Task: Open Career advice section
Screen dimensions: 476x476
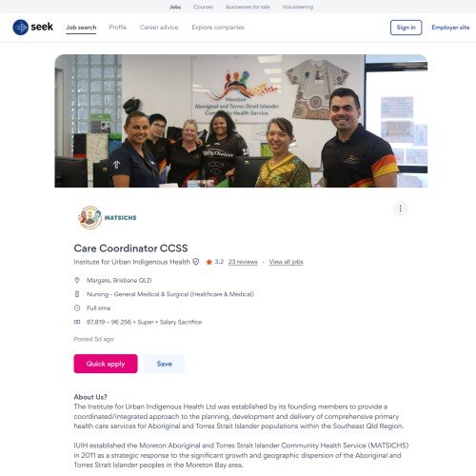Action: 159,28
